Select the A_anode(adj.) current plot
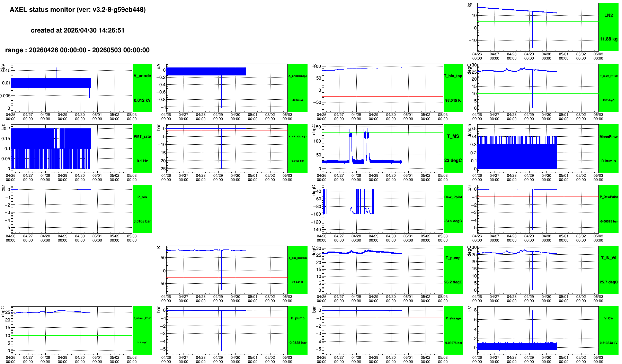The height and width of the screenshot is (364, 622). (x=227, y=88)
